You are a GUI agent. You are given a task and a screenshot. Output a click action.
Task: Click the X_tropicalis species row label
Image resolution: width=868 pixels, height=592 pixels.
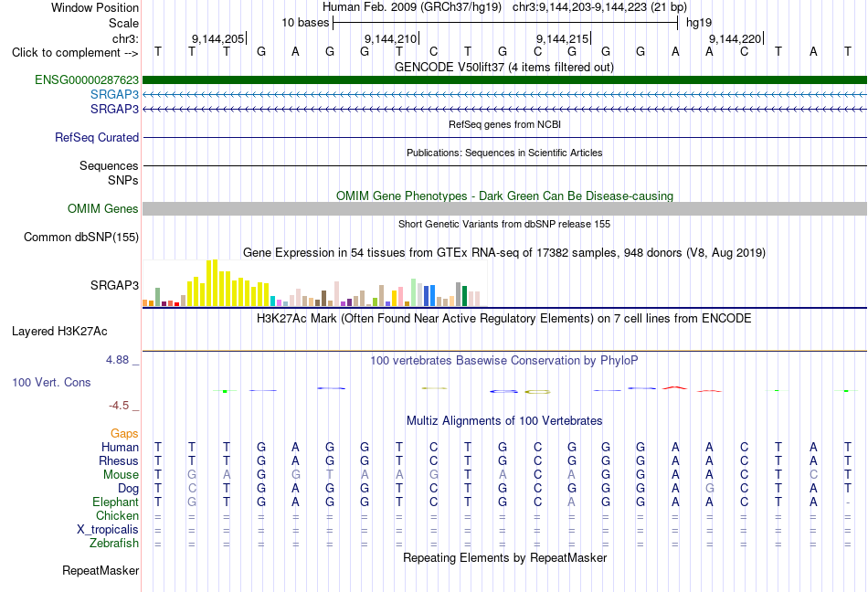pos(108,530)
